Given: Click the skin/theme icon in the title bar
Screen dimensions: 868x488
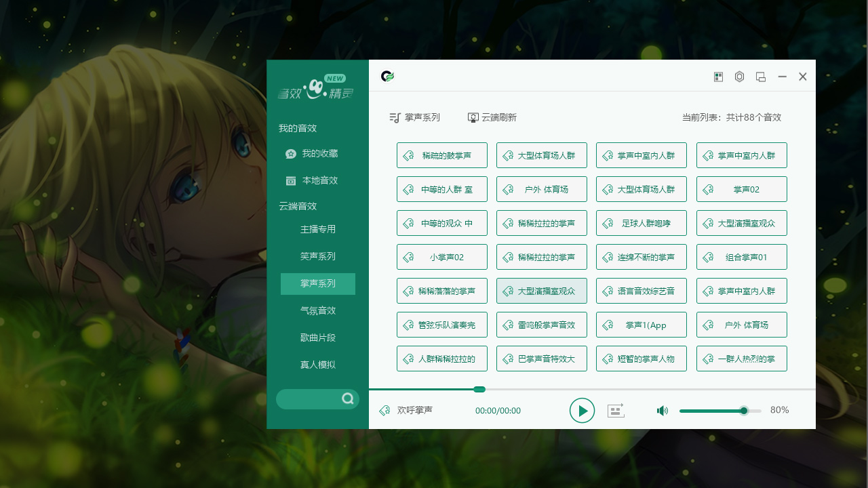Looking at the screenshot, I should coord(718,77).
